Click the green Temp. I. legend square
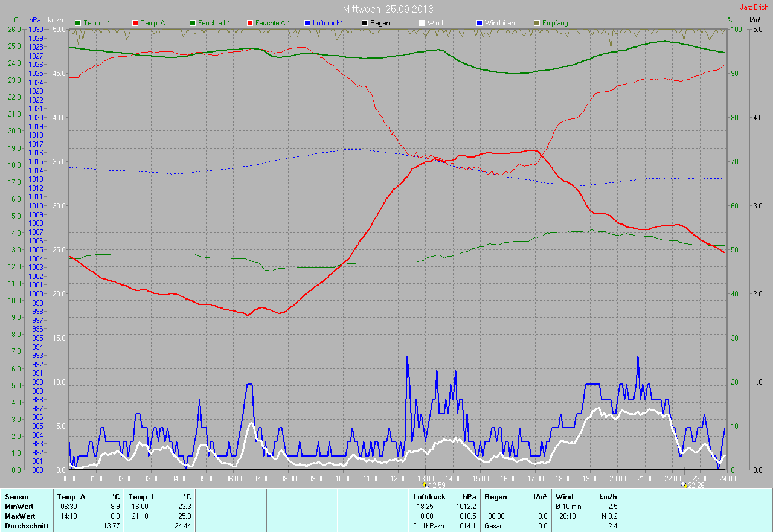The image size is (773, 532). click(78, 23)
